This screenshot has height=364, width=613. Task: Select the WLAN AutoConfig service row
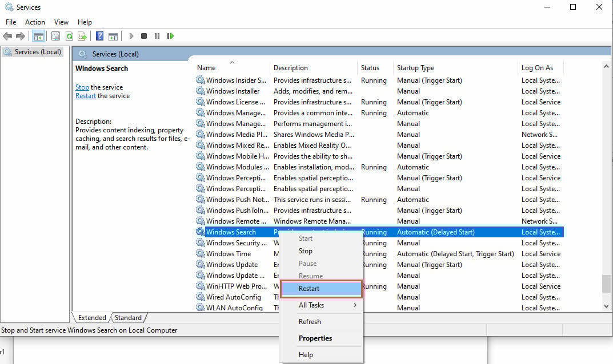379,308
